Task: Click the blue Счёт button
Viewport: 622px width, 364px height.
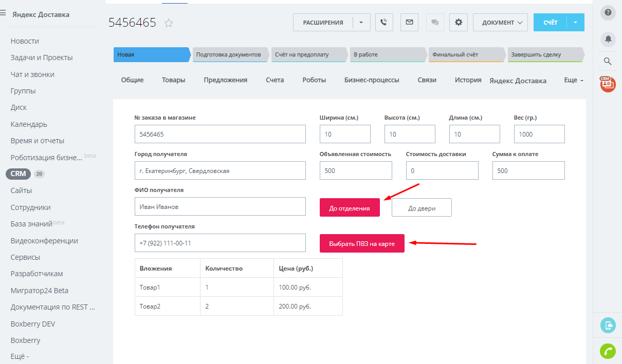Action: 550,23
